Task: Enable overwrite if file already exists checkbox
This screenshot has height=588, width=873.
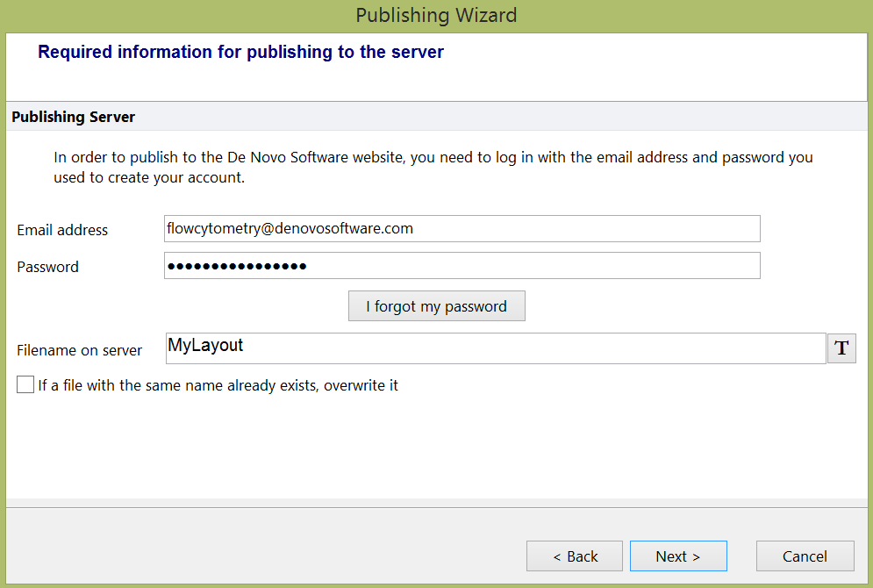Action: click(x=25, y=384)
